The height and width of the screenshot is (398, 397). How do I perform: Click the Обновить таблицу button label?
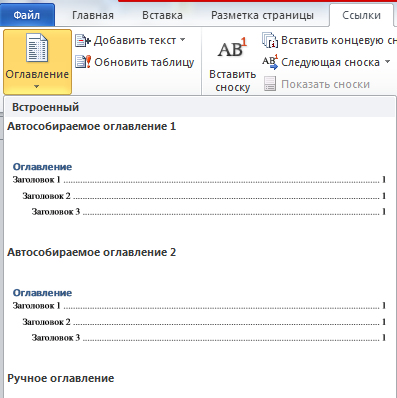pos(144,62)
